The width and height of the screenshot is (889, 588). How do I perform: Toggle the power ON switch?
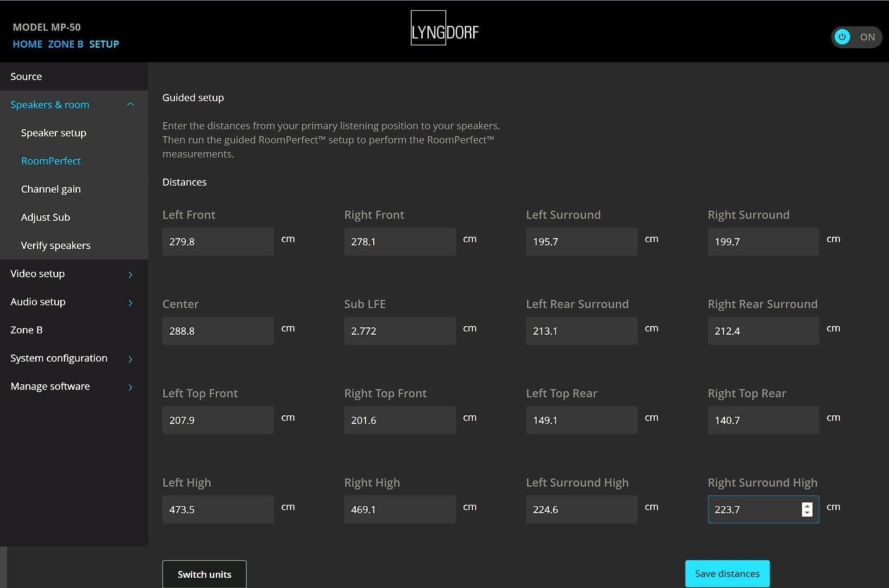856,37
